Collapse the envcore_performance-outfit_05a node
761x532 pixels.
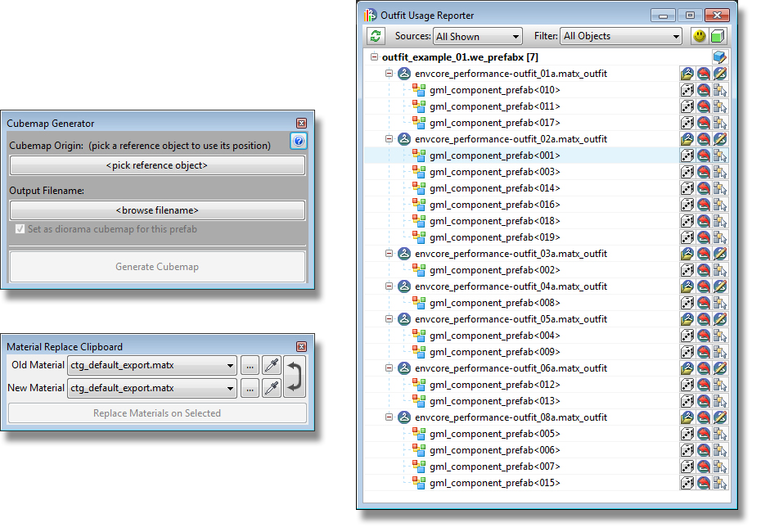click(389, 319)
